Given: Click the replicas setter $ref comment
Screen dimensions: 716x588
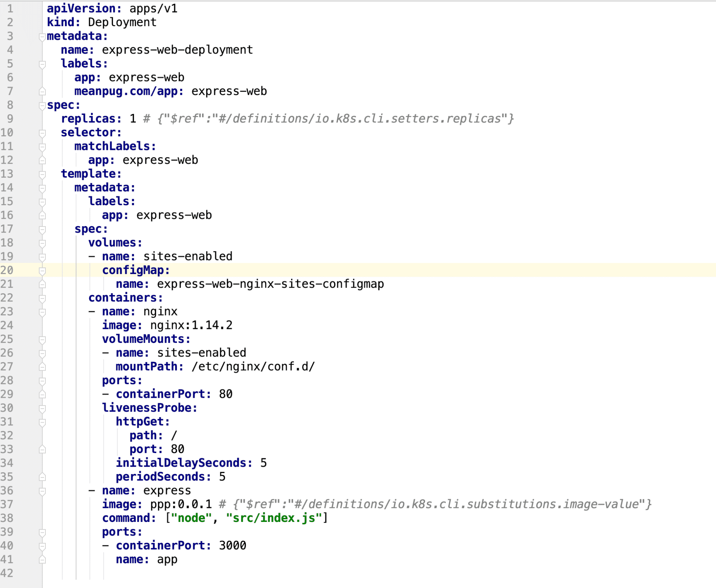Looking at the screenshot, I should coord(329,119).
